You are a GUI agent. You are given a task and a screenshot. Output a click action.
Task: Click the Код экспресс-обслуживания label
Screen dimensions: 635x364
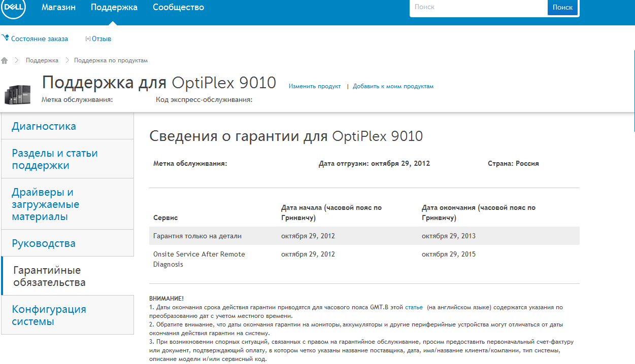(x=204, y=99)
